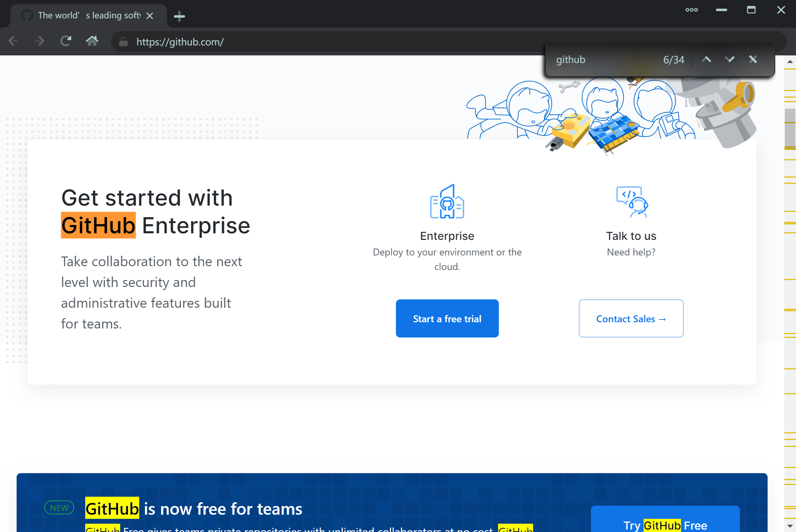
Task: Click the Enterprise building icon
Action: pos(447,201)
